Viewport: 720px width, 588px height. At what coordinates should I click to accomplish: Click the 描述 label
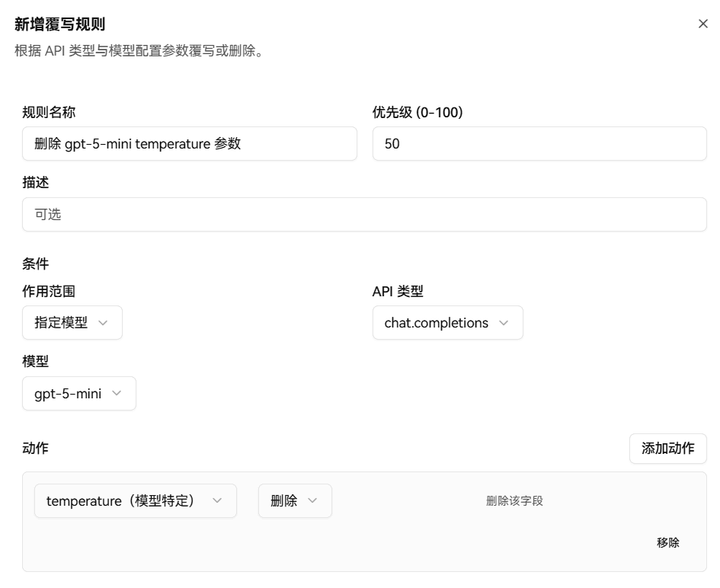click(x=36, y=183)
